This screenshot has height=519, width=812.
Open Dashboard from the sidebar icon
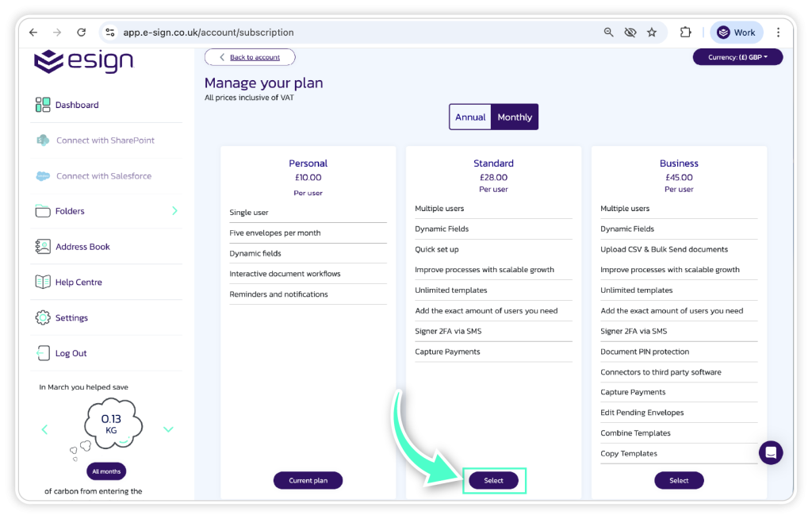click(43, 105)
